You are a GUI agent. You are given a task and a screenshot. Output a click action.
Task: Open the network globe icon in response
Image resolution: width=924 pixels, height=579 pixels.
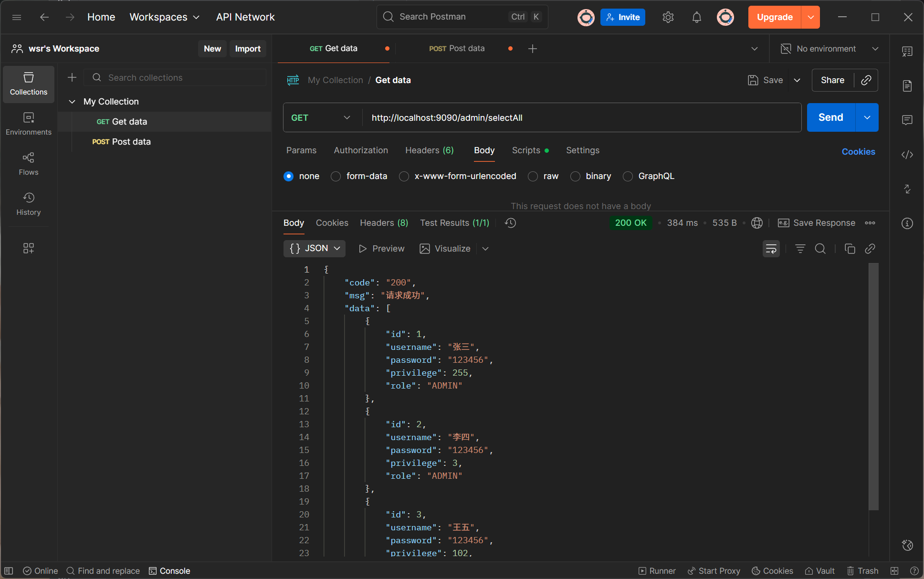click(x=757, y=223)
